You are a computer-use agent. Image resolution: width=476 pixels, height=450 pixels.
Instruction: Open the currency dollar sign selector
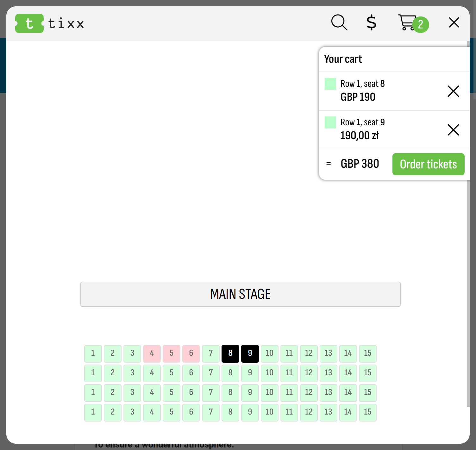(372, 22)
